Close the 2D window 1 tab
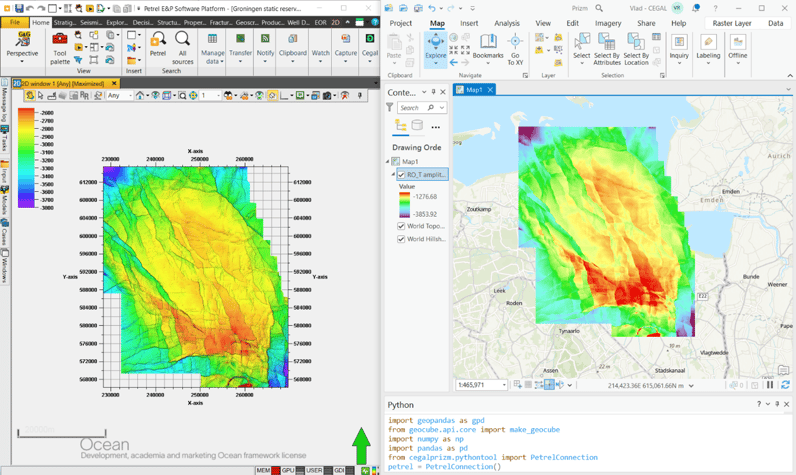 114,83
